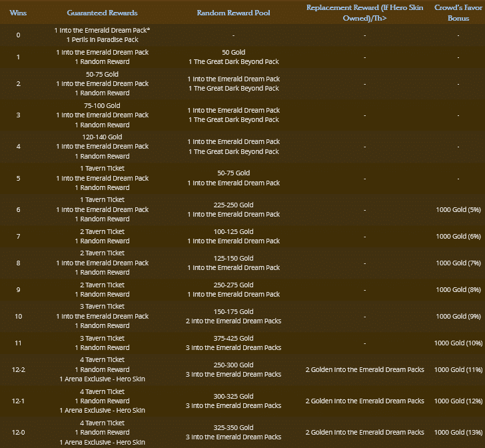Click '50-75 Gold' in the 2-wins guaranteed rewards
Viewport: 485px width, 448px height.
102,74
